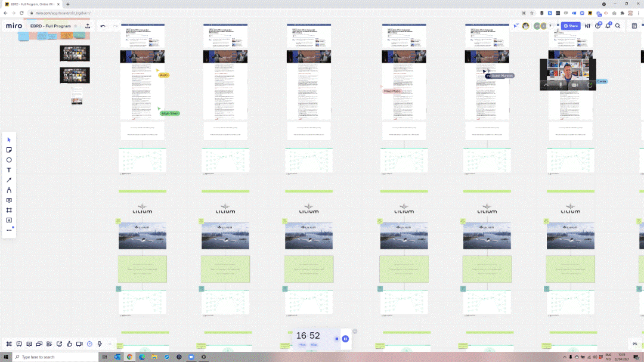
Task: Select the Sticky note tool
Action: point(9,150)
